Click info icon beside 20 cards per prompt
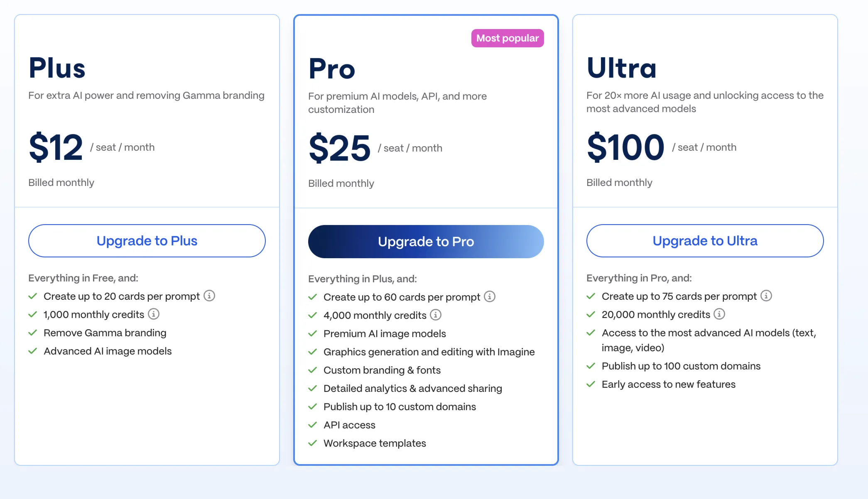 209,296
